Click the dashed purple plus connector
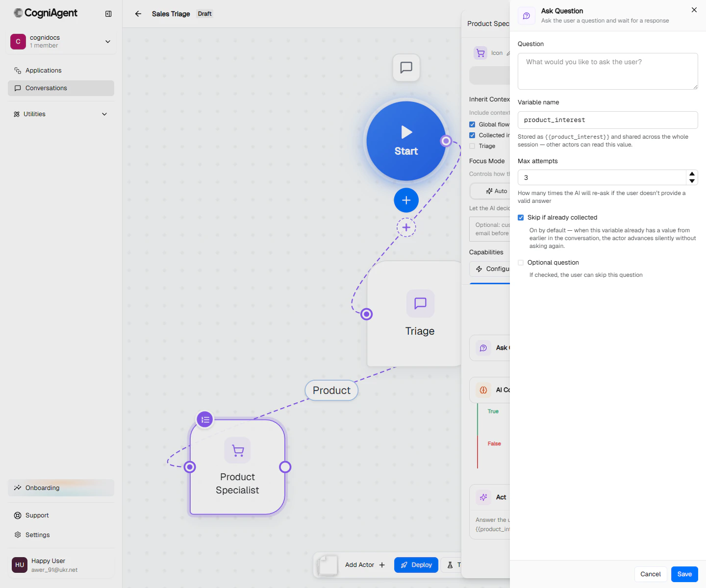 coord(406,227)
